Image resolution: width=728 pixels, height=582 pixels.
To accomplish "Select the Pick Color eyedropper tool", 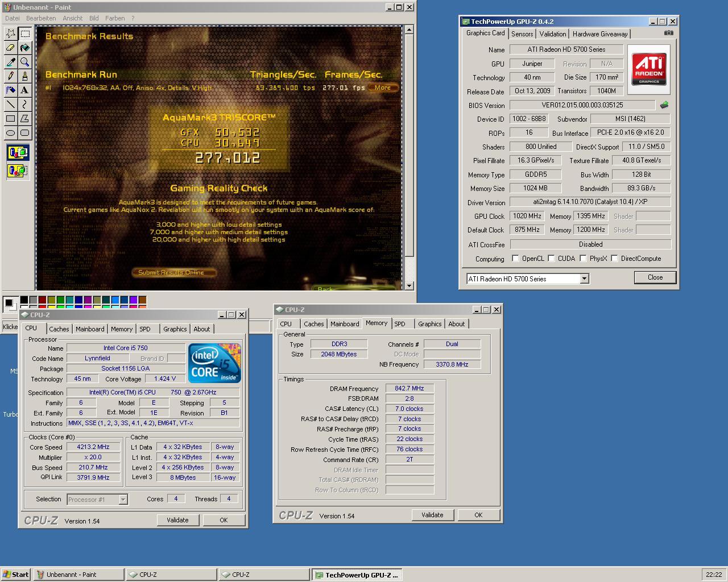I will pos(10,62).
